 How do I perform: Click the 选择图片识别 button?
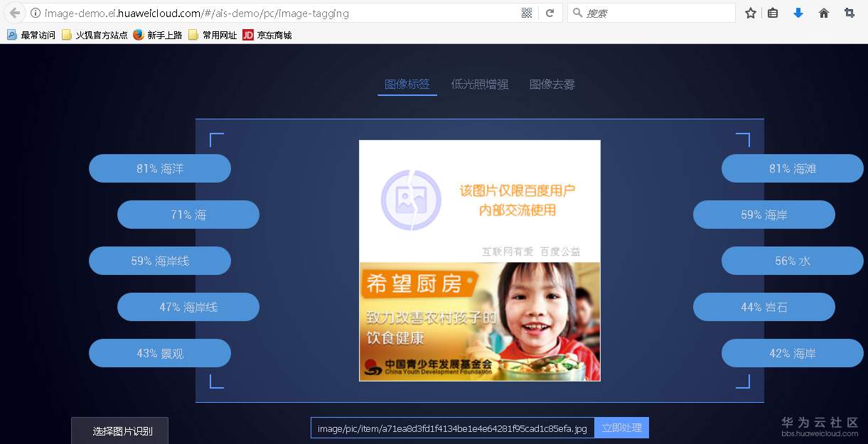(119, 431)
